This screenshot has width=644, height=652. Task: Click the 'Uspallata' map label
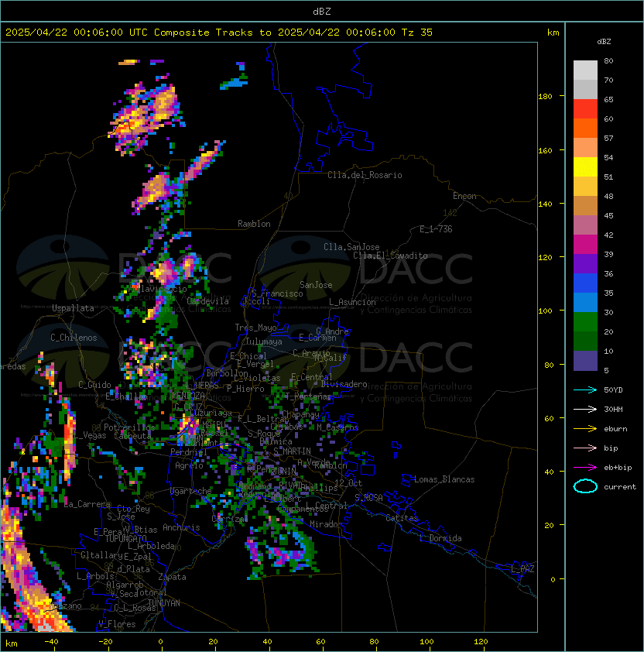click(x=73, y=308)
